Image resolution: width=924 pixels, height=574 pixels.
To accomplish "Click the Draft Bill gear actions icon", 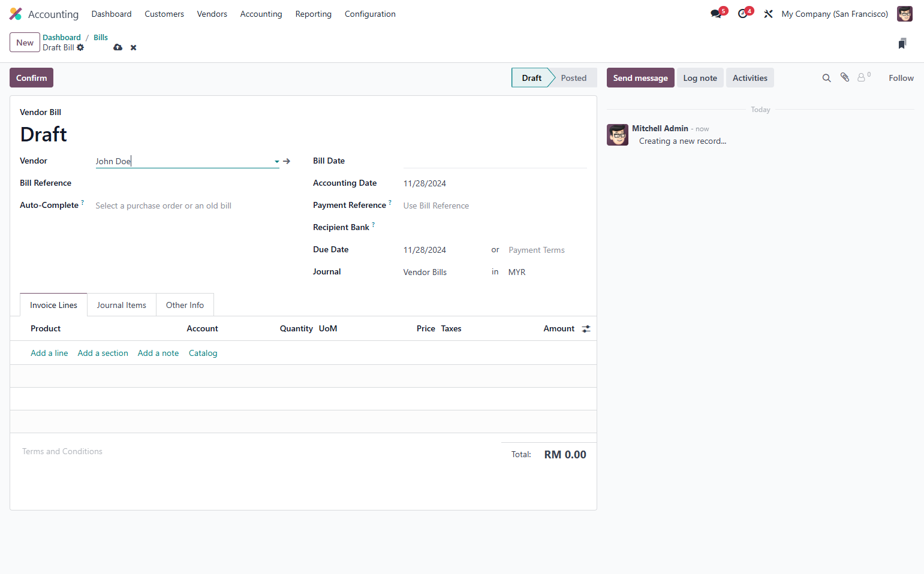I will point(80,47).
